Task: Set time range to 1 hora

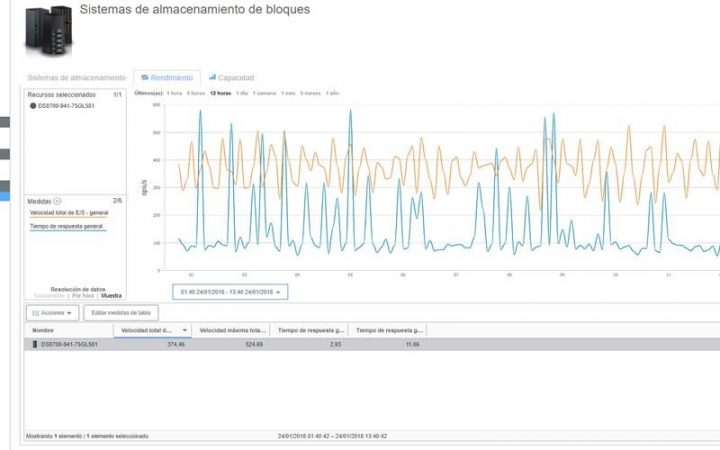Action: click(x=174, y=93)
